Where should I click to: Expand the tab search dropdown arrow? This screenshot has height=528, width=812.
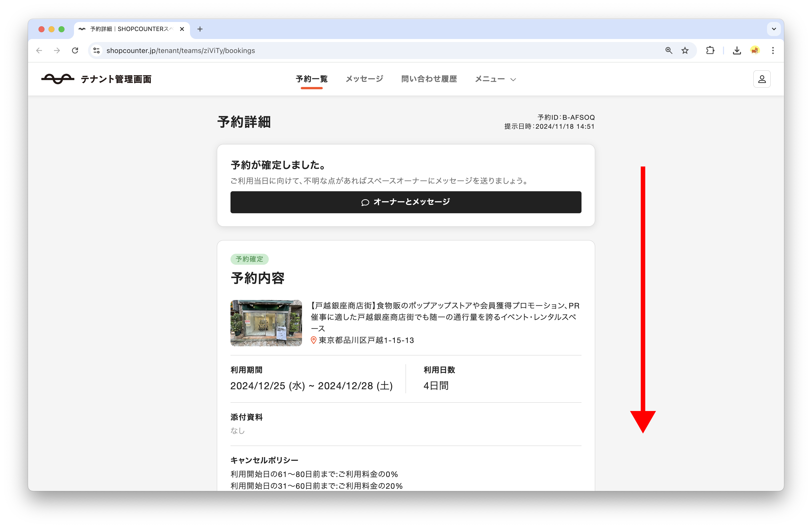[x=774, y=29]
